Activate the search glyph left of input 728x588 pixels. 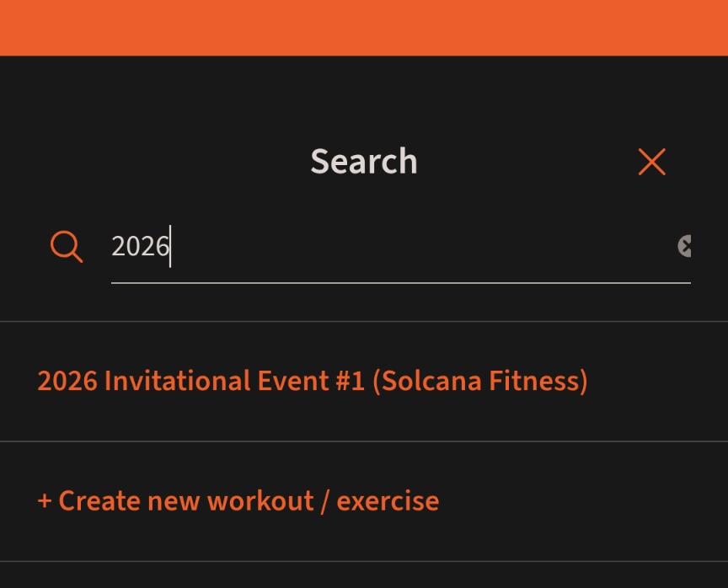click(x=66, y=247)
